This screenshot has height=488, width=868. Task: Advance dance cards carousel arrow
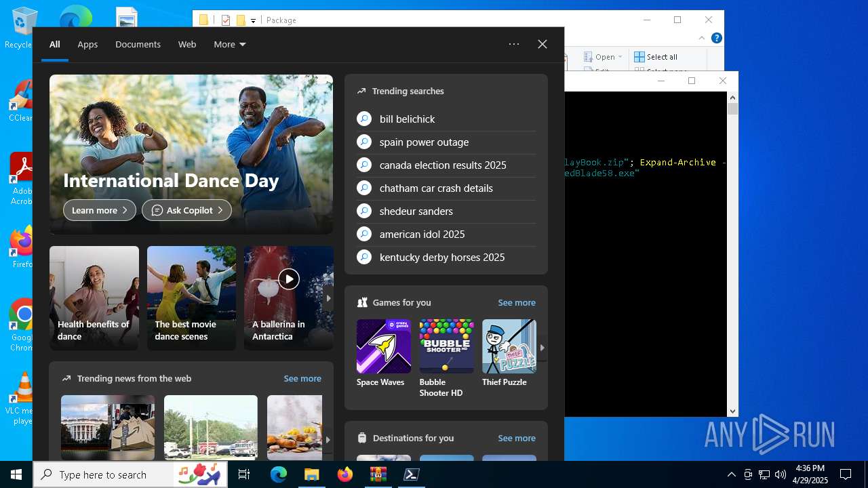[x=328, y=298]
